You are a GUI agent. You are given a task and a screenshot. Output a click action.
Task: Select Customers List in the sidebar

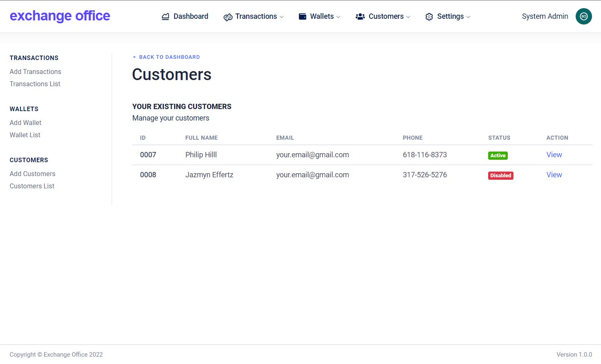click(32, 186)
